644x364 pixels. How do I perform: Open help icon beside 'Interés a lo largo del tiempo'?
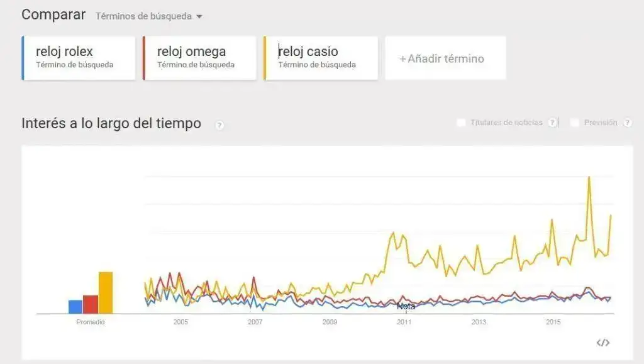click(x=219, y=125)
